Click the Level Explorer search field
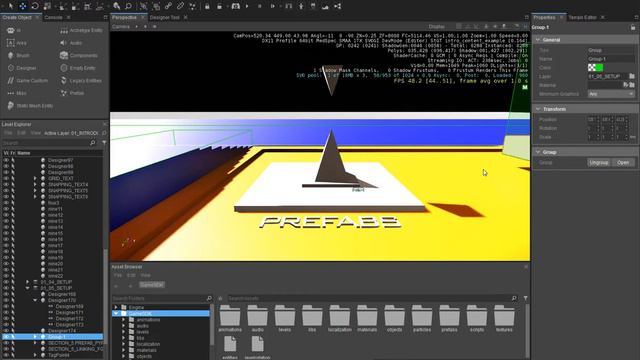Image resolution: width=640 pixels, height=360 pixels. 49,143
